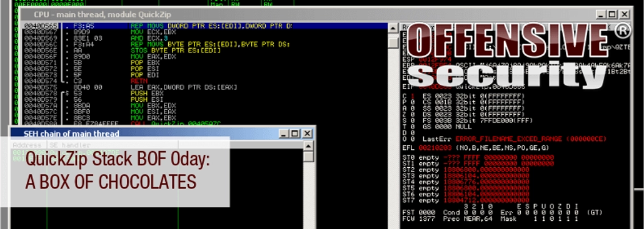Click the FCW 1377 control word row

click(x=491, y=219)
